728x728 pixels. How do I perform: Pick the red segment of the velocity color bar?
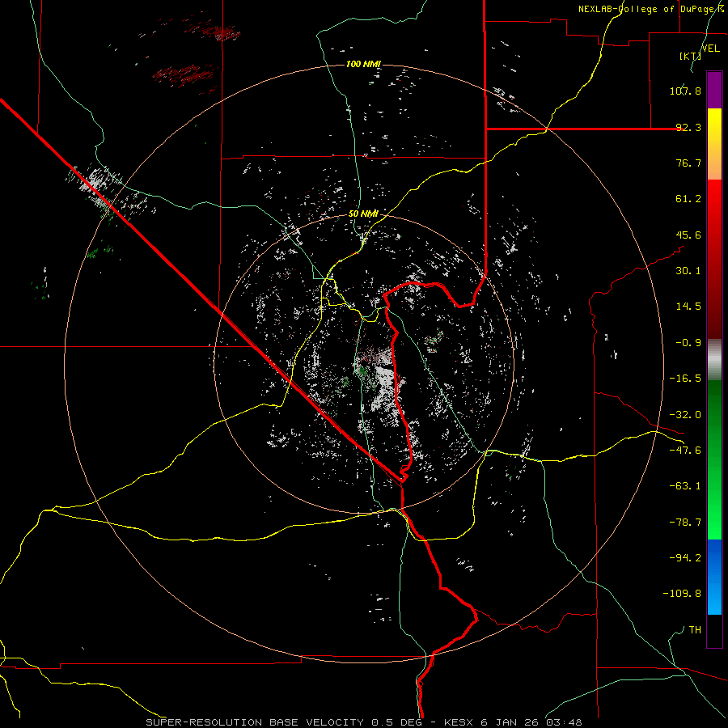(x=714, y=259)
